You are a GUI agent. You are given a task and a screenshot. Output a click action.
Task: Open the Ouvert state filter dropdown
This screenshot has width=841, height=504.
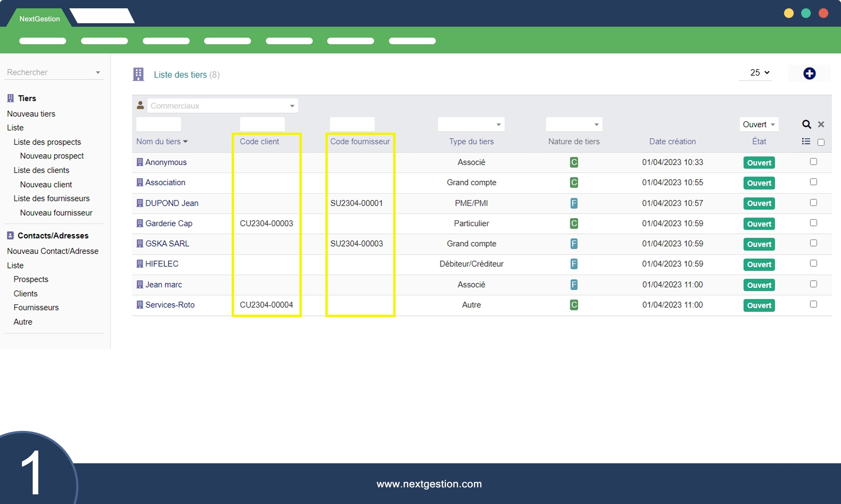(x=759, y=124)
